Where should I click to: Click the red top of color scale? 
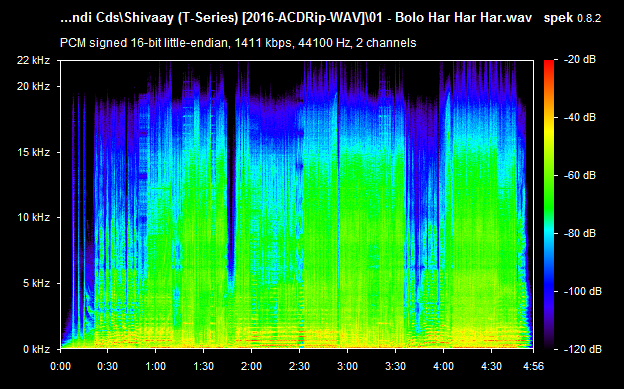tap(549, 62)
